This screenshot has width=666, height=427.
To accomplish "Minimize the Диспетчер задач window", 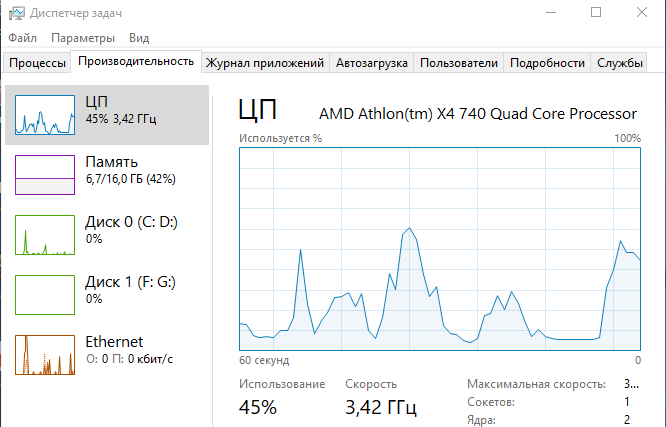I will pos(550,13).
